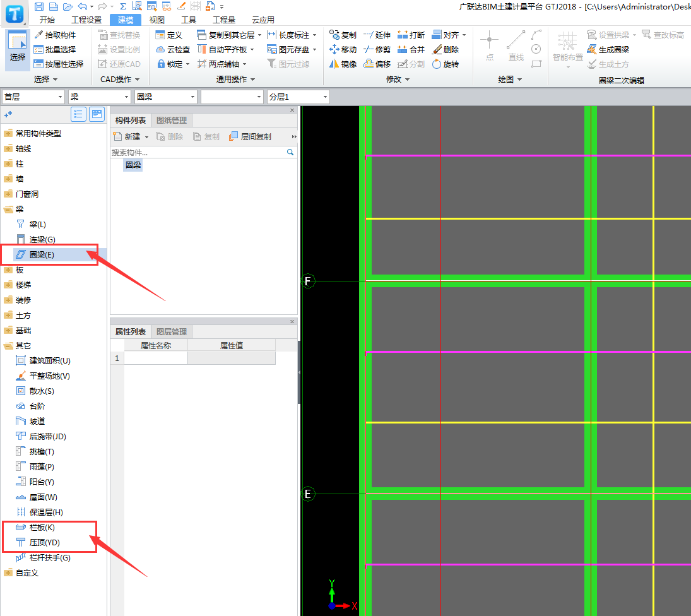Click the 批量选择 batch select tool

point(55,49)
